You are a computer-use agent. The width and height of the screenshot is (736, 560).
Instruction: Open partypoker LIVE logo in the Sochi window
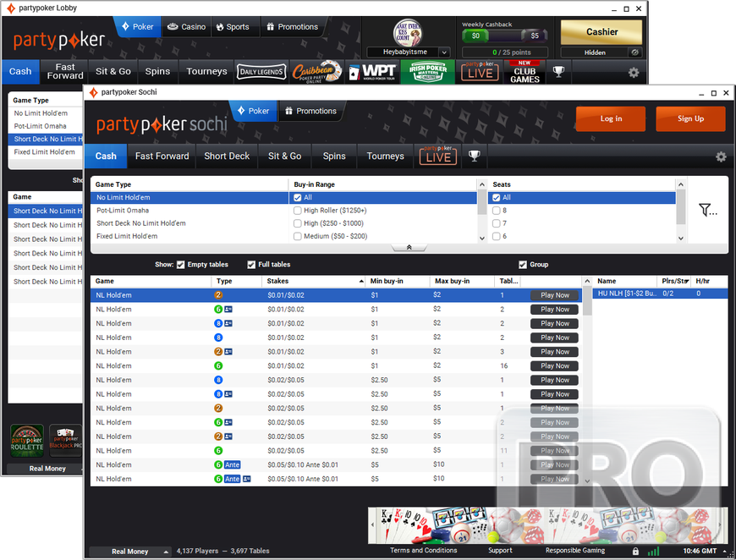click(x=438, y=156)
